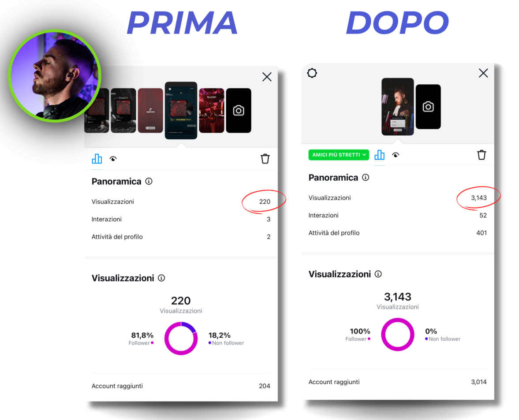Tap camera tile to add story in PRIMA
The image size is (519, 420).
(x=238, y=111)
